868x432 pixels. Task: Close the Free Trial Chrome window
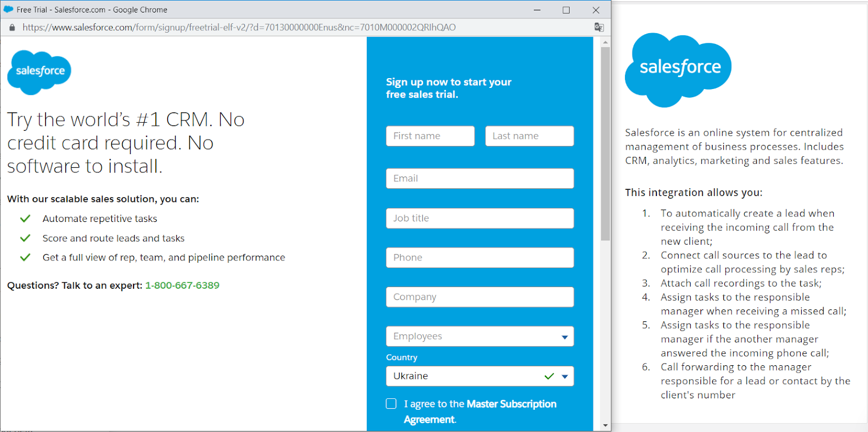[x=596, y=10]
